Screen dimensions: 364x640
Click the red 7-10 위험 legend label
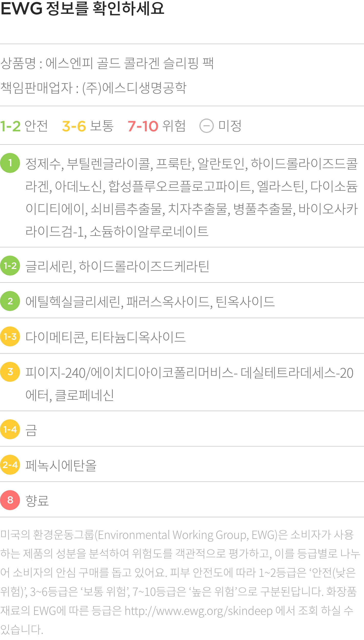pos(156,126)
